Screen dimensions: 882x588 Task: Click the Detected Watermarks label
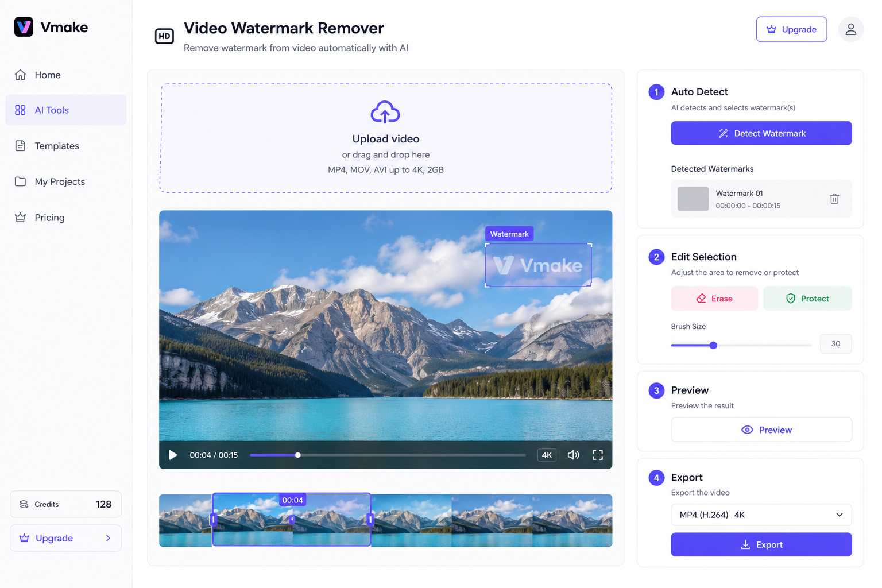pos(712,169)
